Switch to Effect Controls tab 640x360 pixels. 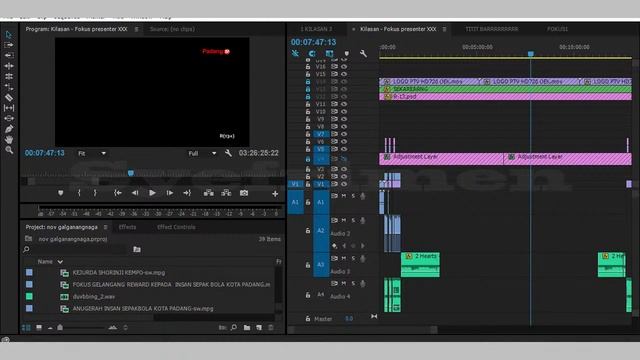(x=176, y=227)
